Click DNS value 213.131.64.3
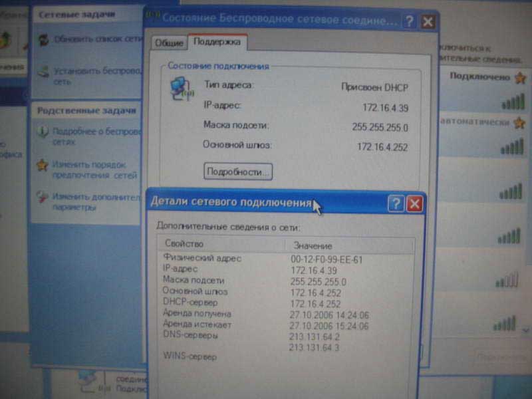Screen dimensions: 532x399 314,347
